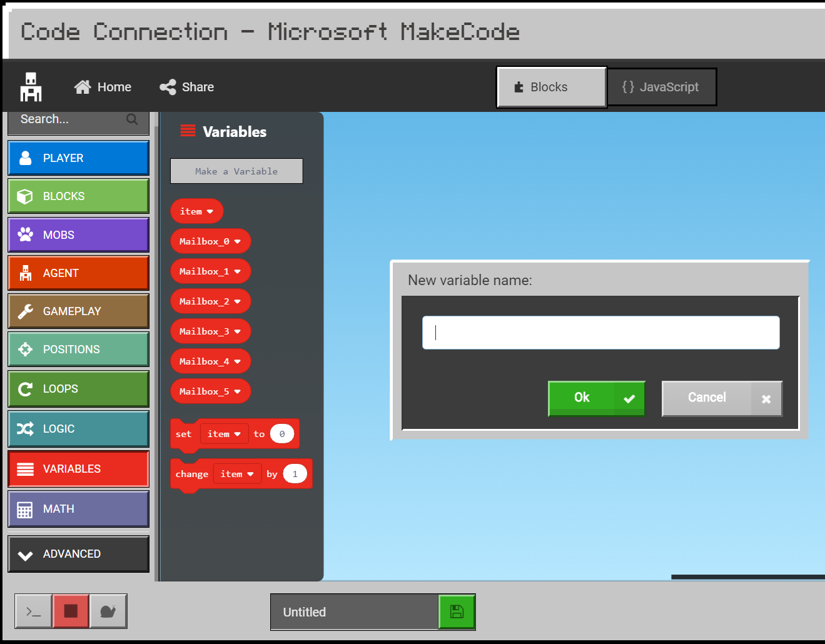The image size is (825, 644).
Task: Open the Share option
Action: pos(186,87)
